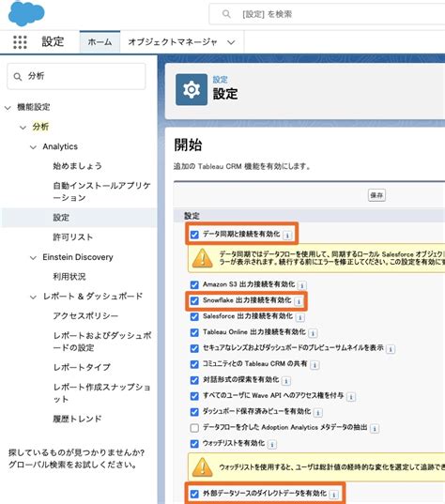Toggle 対話形式の探索を有効化 checkbox
The image size is (445, 504).
click(194, 380)
